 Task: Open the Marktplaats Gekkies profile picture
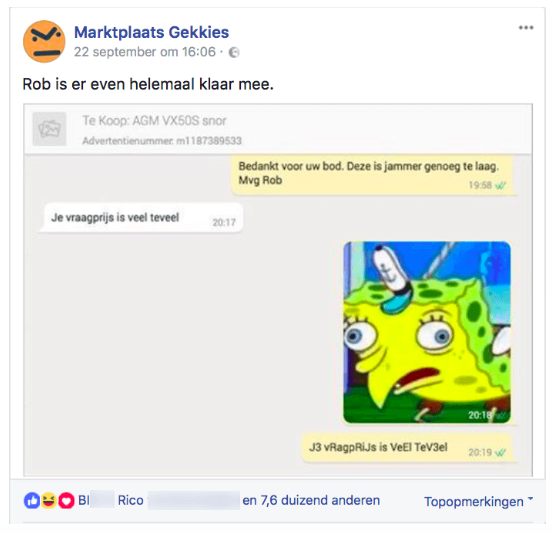coord(44,42)
